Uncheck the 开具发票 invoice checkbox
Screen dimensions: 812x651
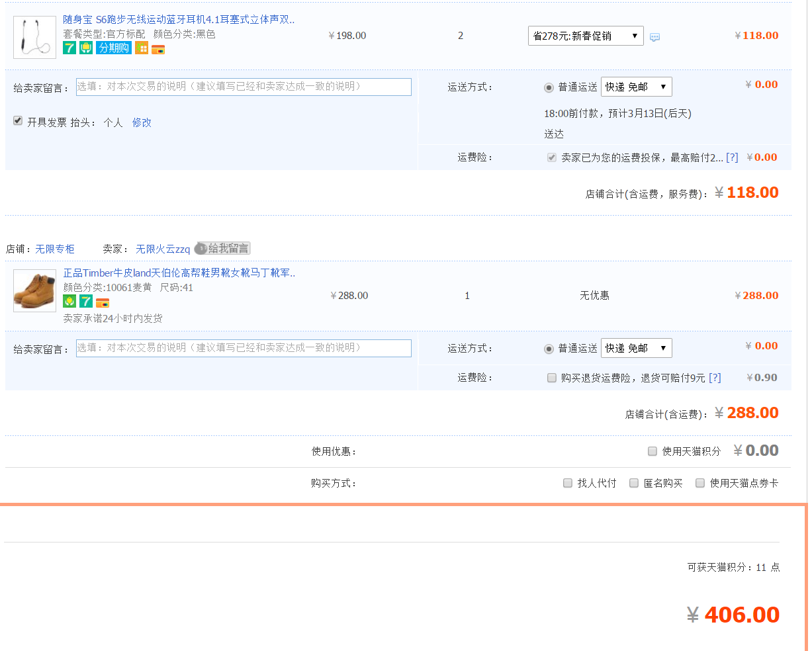18,121
